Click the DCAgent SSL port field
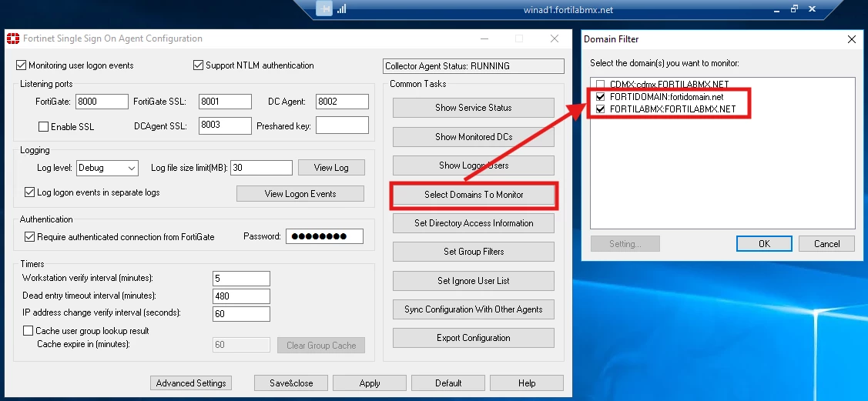This screenshot has width=868, height=401. pos(226,125)
